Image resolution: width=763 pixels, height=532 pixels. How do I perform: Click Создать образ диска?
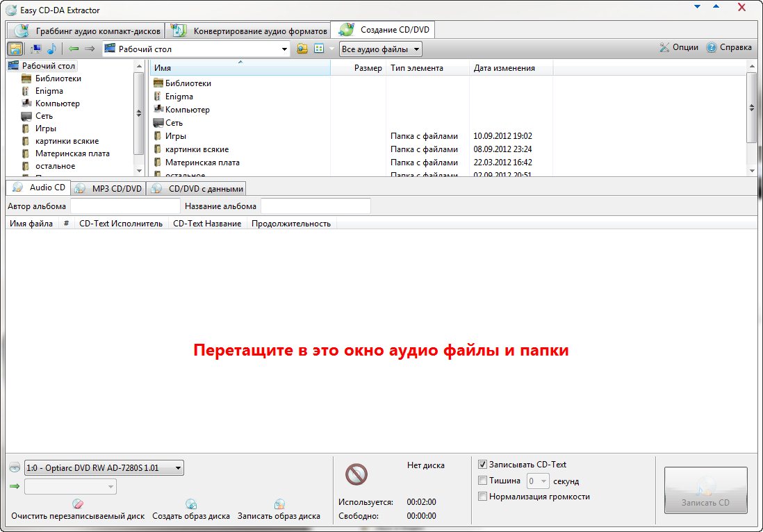point(190,510)
